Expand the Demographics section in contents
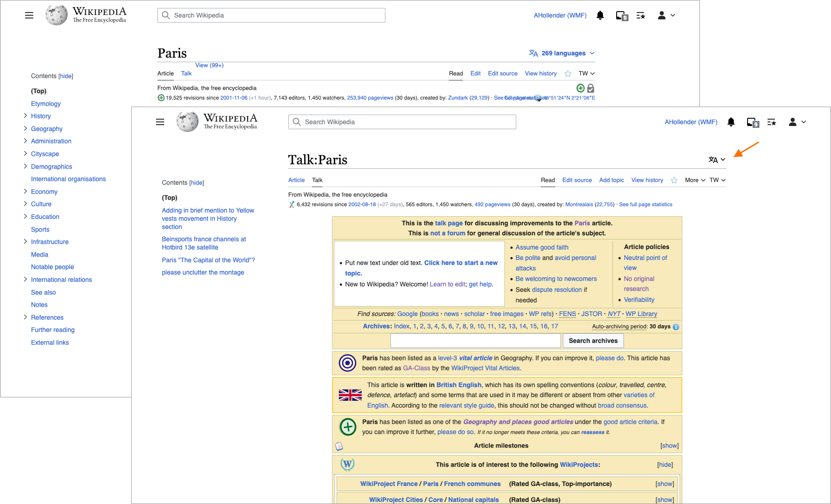831x504 pixels. 25,166
